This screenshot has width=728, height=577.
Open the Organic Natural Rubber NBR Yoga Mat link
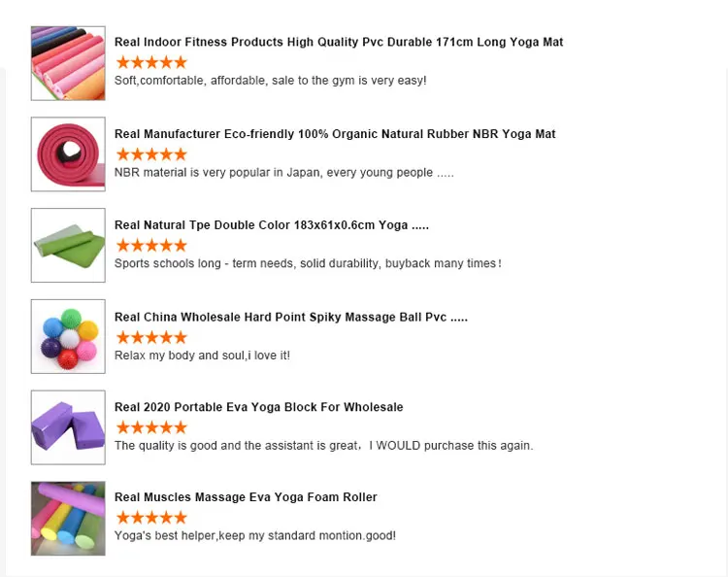point(335,134)
